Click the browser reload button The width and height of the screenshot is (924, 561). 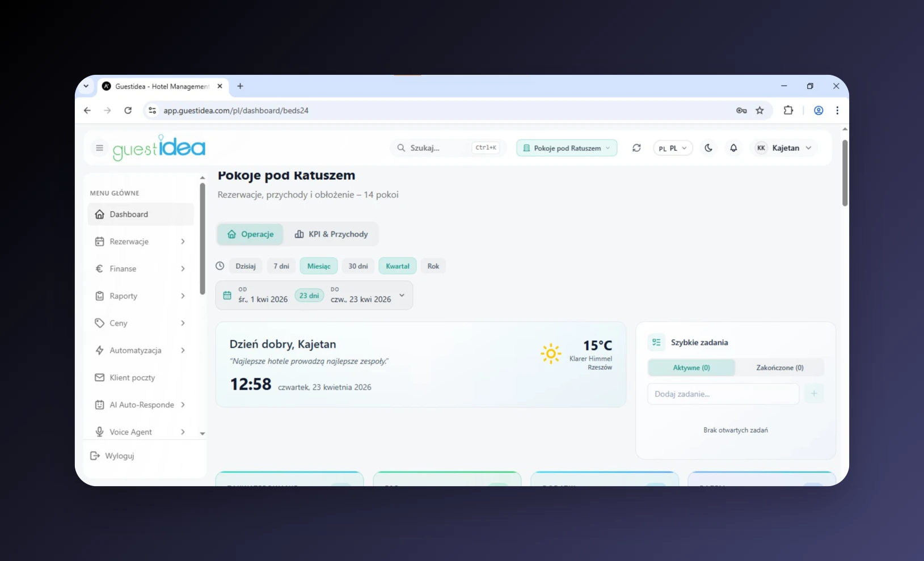pos(128,111)
